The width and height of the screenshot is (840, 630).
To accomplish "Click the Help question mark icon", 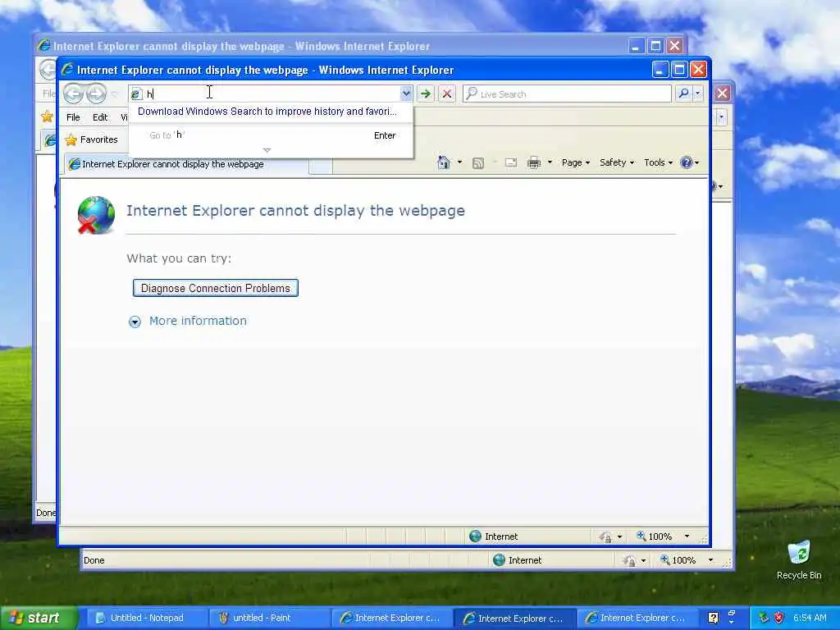I will pos(687,162).
